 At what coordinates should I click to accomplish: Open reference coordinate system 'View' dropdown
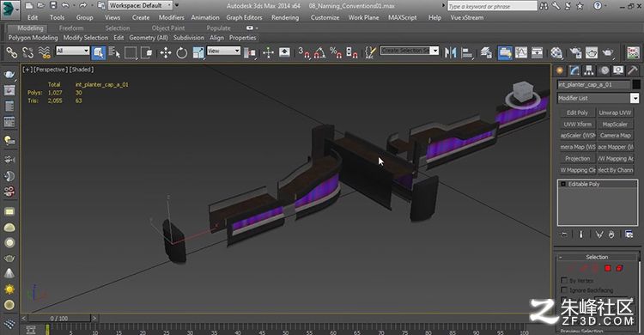pos(223,51)
